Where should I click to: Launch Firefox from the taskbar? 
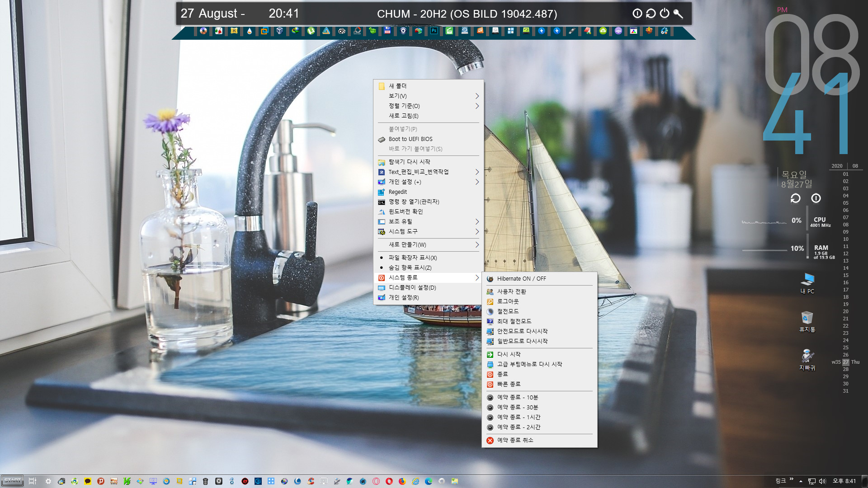pos(402,481)
